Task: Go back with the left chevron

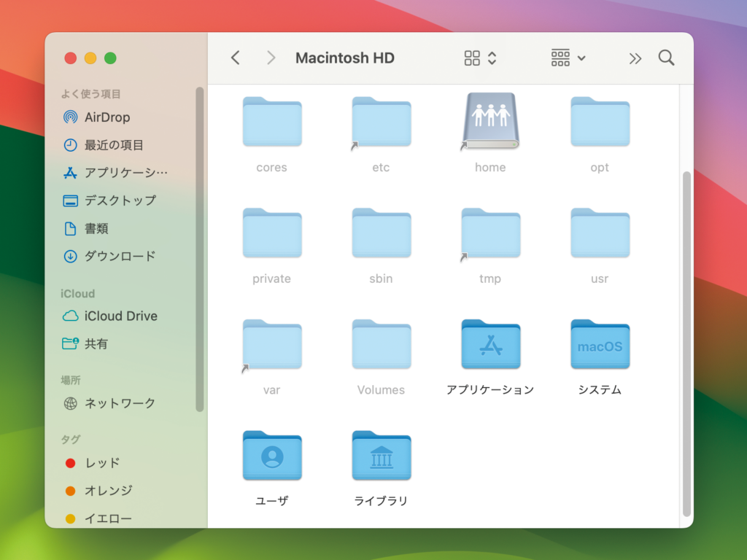Action: pos(236,58)
